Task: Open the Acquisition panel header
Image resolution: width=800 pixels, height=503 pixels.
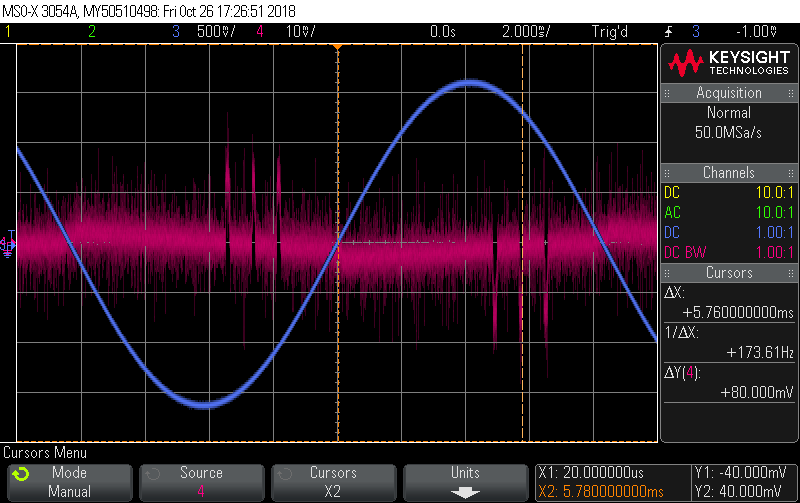Action: (x=729, y=93)
